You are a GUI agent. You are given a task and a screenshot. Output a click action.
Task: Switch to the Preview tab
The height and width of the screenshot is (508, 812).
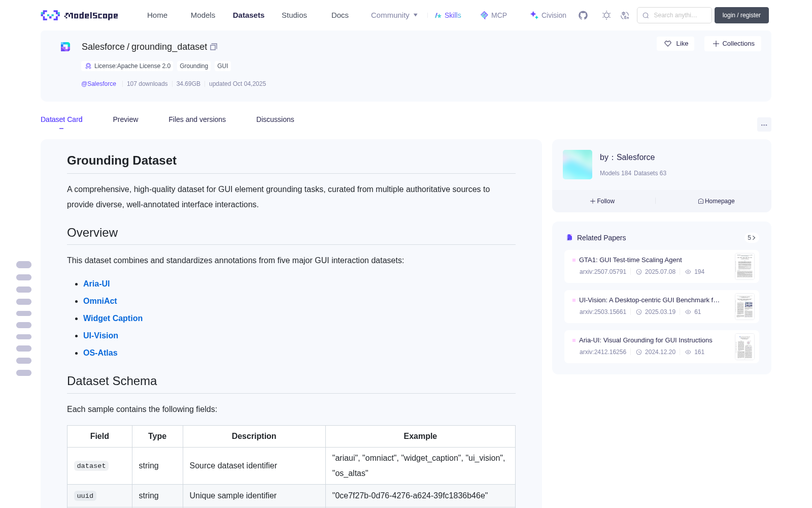pyautogui.click(x=125, y=119)
